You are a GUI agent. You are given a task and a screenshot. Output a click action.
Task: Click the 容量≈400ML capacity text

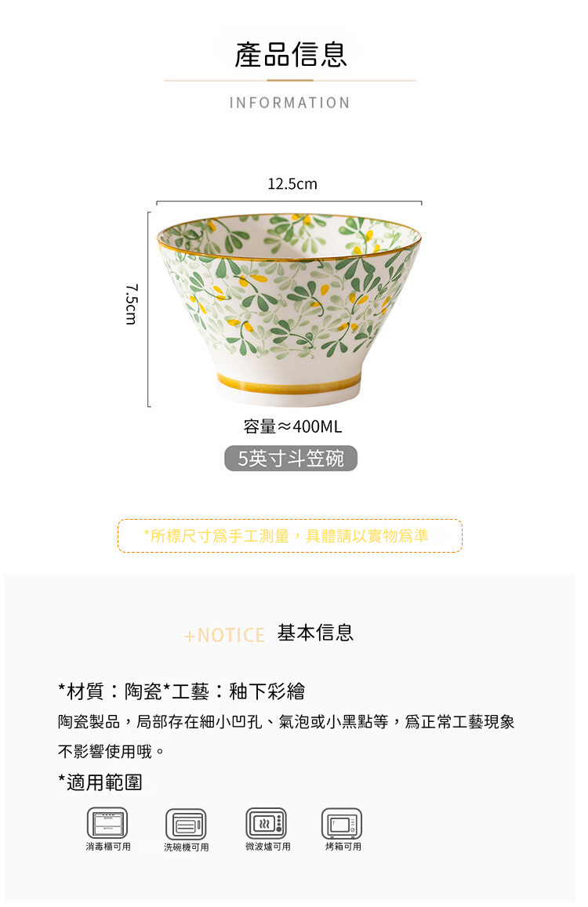click(292, 426)
